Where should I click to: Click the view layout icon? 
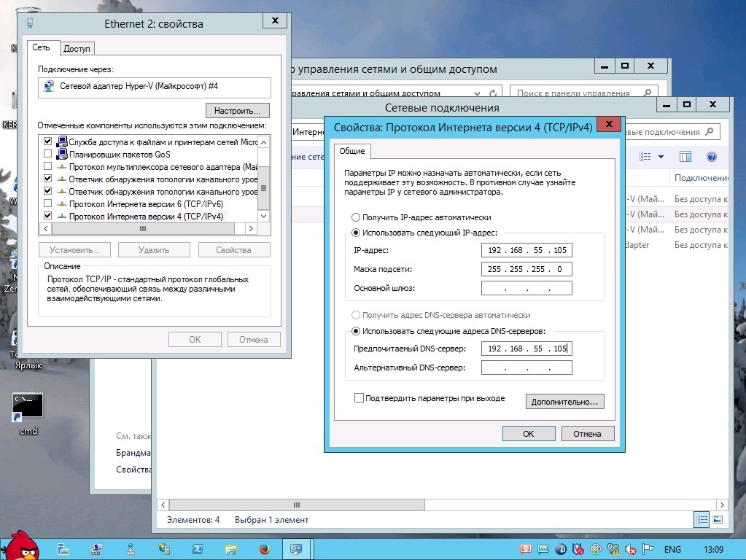tap(645, 157)
